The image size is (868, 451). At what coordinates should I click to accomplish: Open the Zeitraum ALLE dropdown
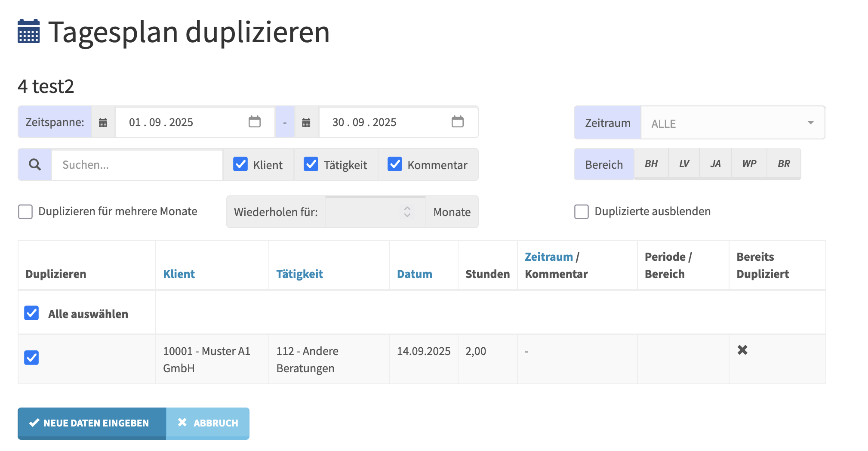point(733,123)
